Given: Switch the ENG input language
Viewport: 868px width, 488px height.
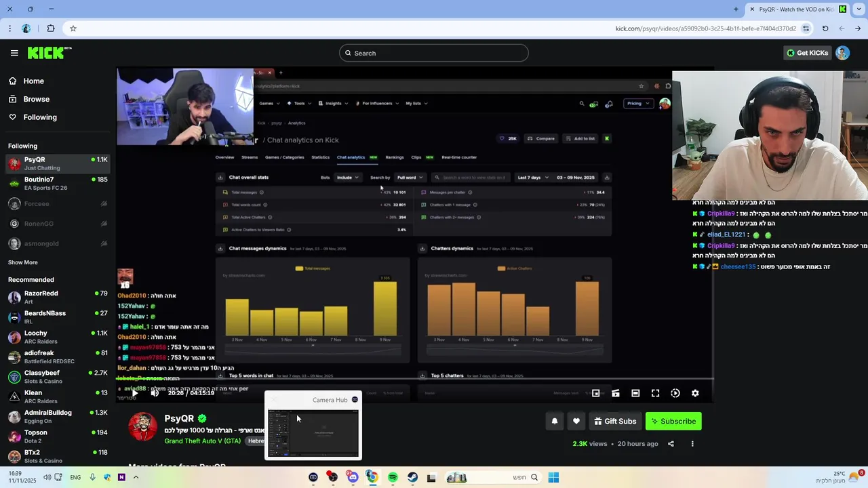Looking at the screenshot, I should pos(75,477).
